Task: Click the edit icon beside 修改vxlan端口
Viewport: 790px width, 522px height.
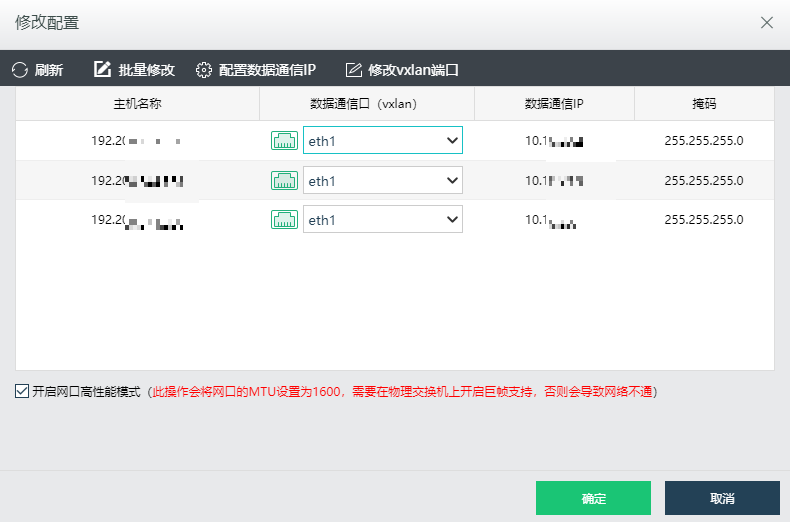Action: 353,70
